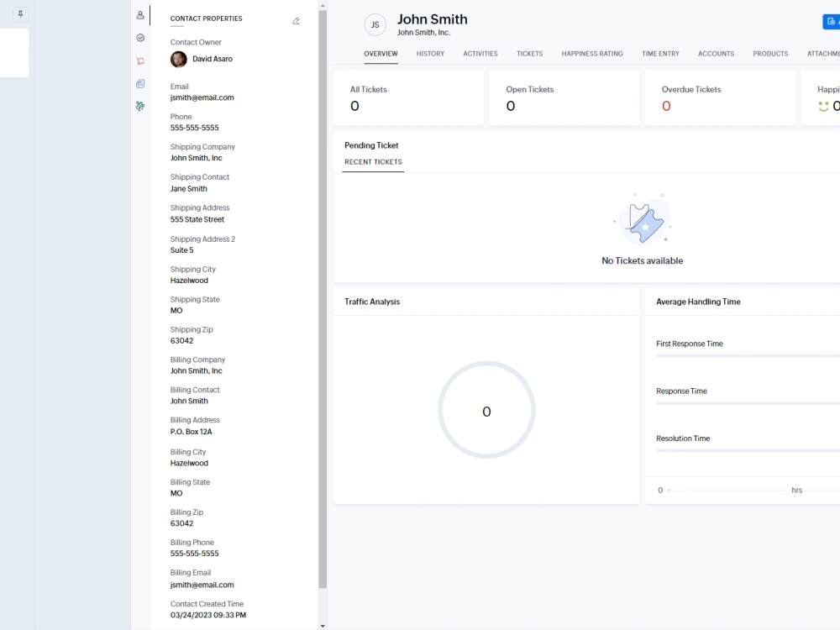The height and width of the screenshot is (630, 840).
Task: Click Billing Phone value 555-555-5555
Action: coord(195,554)
